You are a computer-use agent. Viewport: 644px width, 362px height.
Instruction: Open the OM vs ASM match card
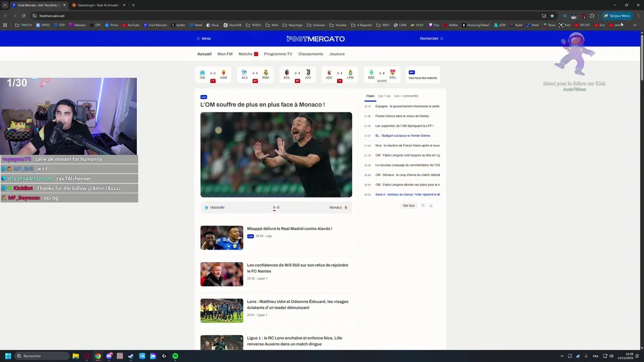(213, 75)
